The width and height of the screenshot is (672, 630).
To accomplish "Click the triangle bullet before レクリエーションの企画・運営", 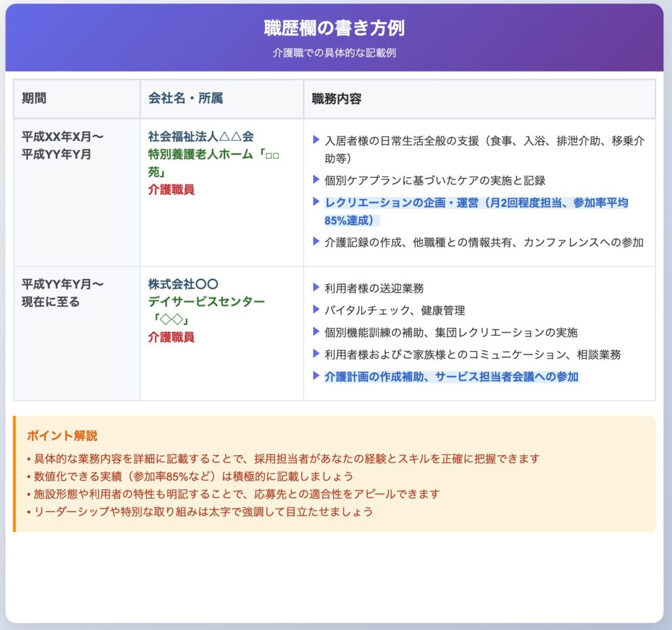I will (x=316, y=201).
